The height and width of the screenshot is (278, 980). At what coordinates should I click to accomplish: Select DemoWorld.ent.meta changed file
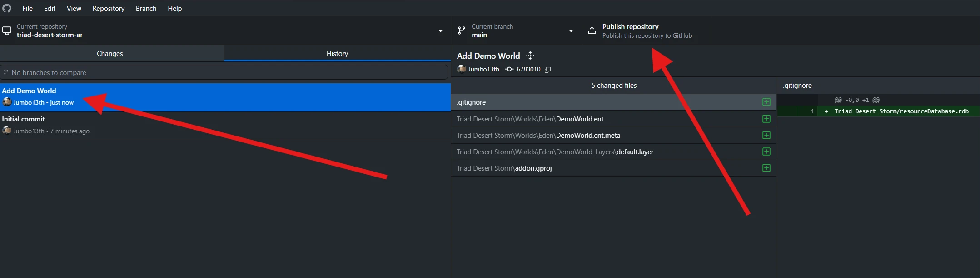pos(614,135)
